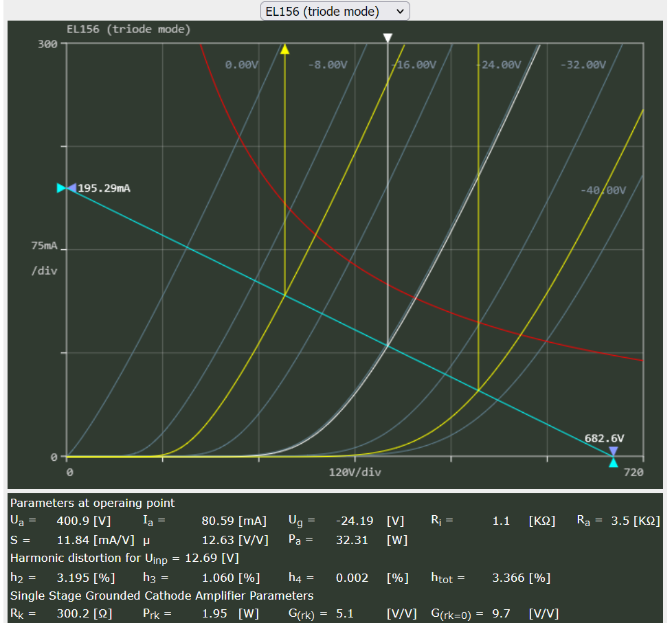Click the G(rk=0) value 9.7

pyautogui.click(x=501, y=613)
